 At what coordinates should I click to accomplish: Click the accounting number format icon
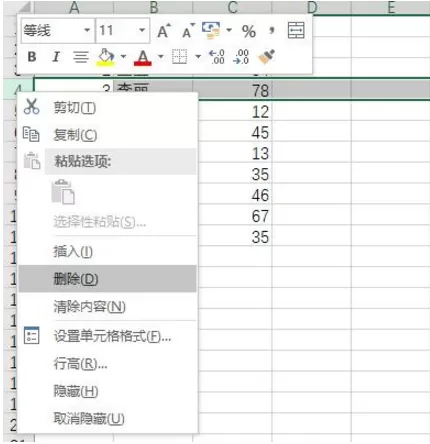(x=211, y=30)
